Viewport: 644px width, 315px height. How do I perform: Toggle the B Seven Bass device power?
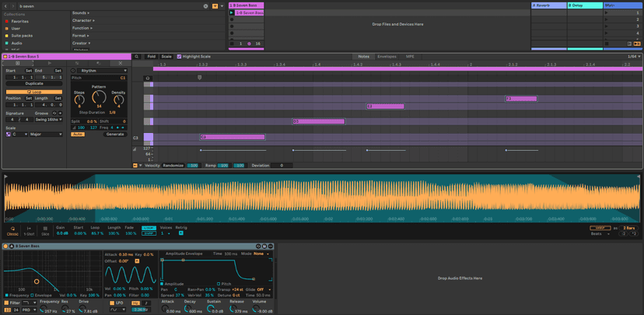[x=5, y=246]
